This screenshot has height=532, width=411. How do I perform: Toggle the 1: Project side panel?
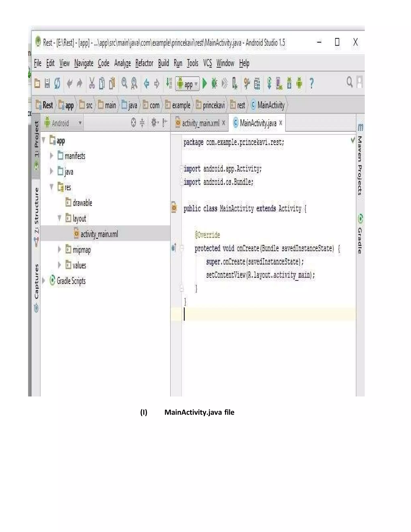pos(36,146)
